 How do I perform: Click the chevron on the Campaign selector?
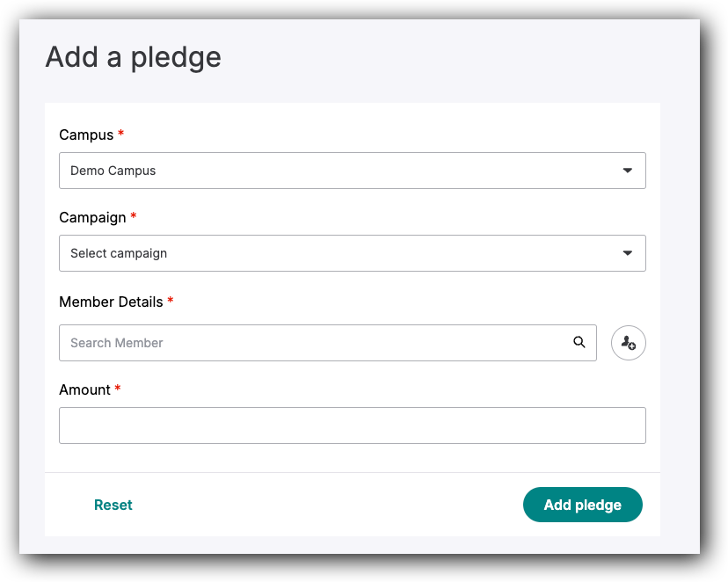(x=628, y=253)
